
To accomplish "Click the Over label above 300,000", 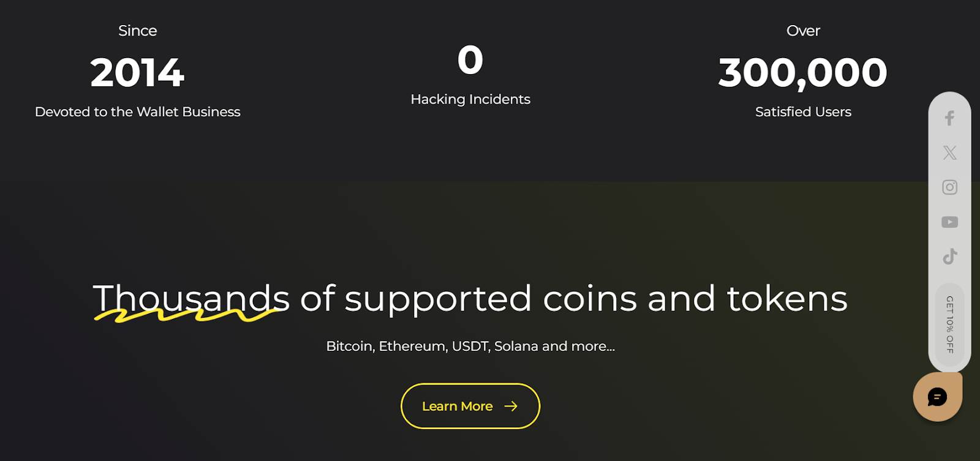I will pyautogui.click(x=803, y=31).
